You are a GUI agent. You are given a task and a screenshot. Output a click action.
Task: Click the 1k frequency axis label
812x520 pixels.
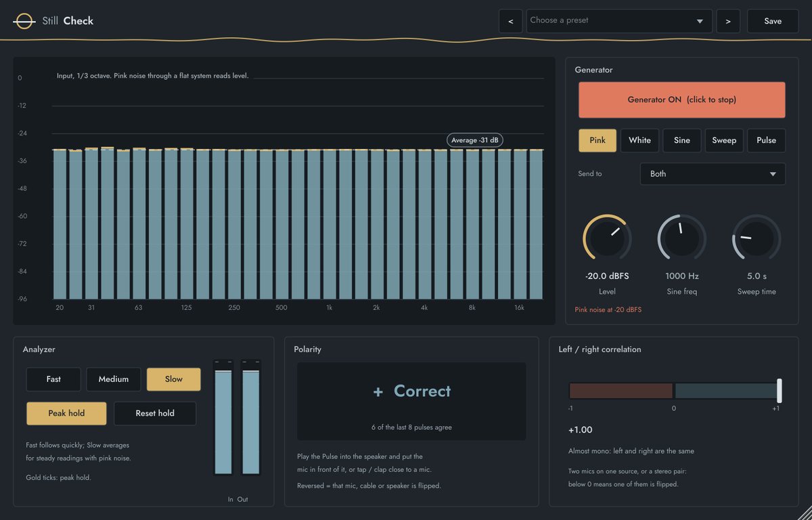click(330, 307)
